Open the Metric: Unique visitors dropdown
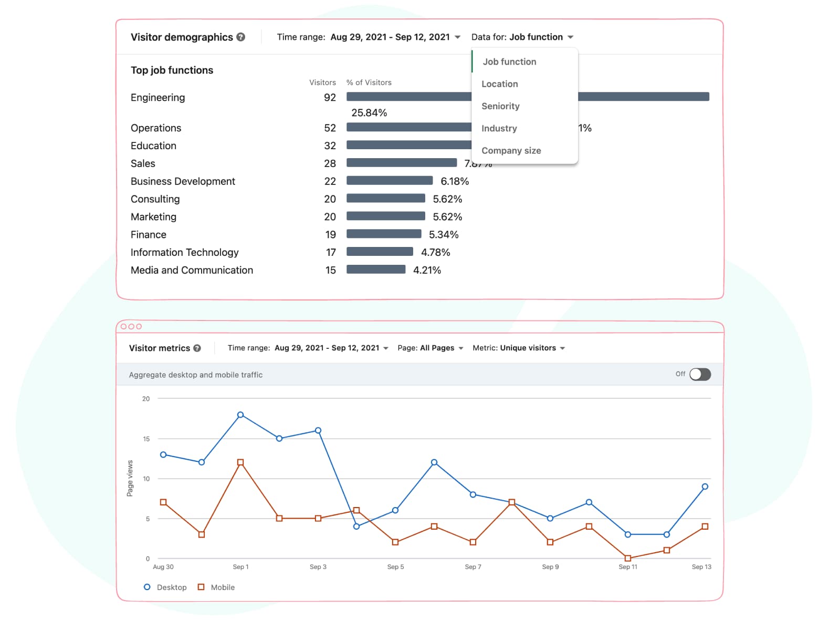 pos(519,348)
